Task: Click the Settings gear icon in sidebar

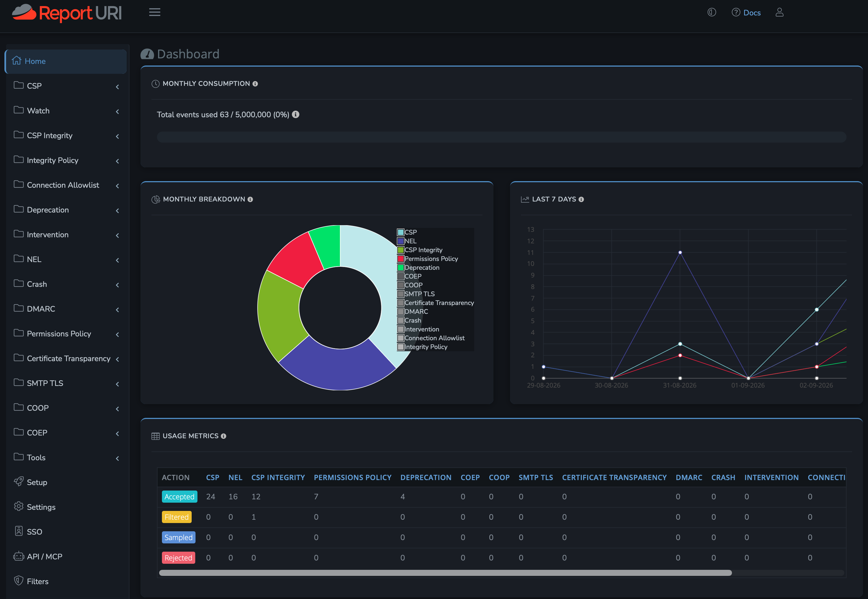Action: pyautogui.click(x=18, y=506)
